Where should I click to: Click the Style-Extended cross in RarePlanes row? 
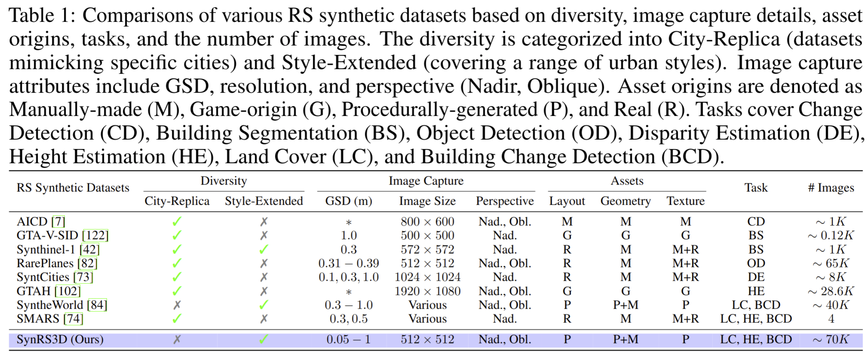tap(264, 263)
